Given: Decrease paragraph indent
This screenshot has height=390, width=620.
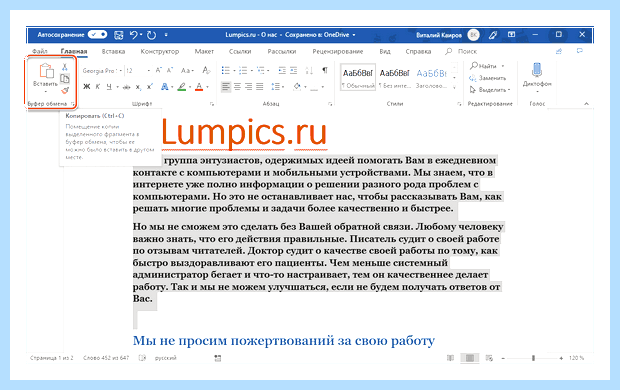Looking at the screenshot, I should pyautogui.click(x=282, y=70).
